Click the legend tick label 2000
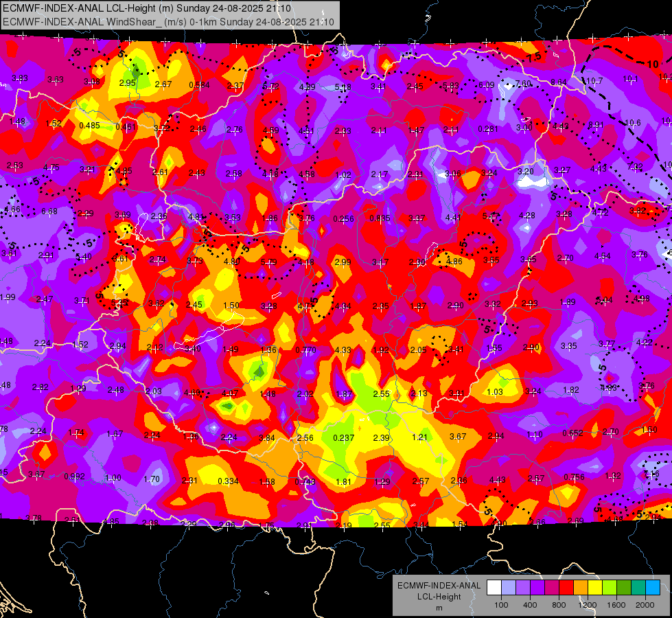This screenshot has width=672, height=618. pos(645,605)
